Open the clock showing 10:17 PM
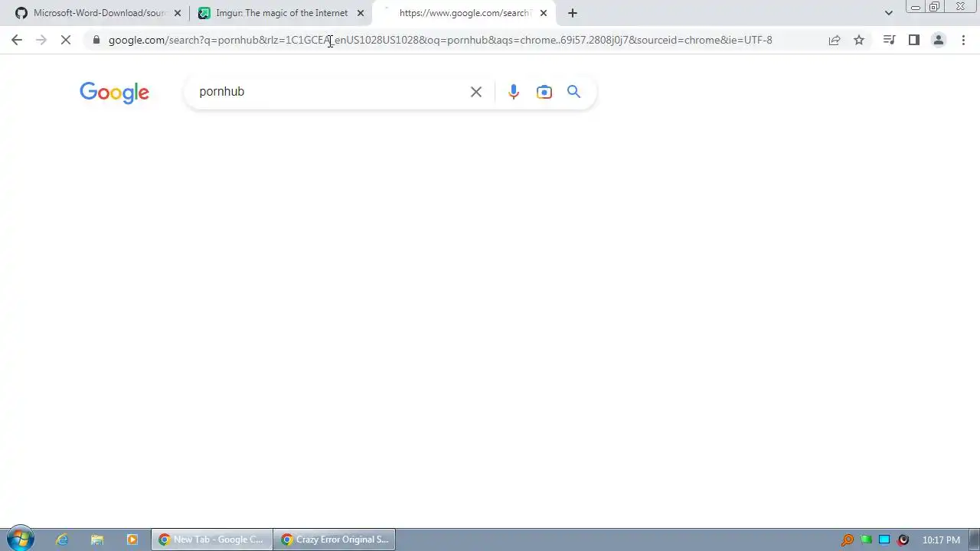This screenshot has height=551, width=980. [x=941, y=540]
